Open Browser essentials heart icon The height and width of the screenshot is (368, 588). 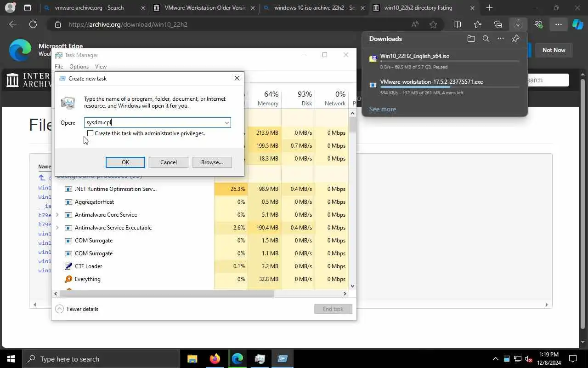tap(538, 24)
